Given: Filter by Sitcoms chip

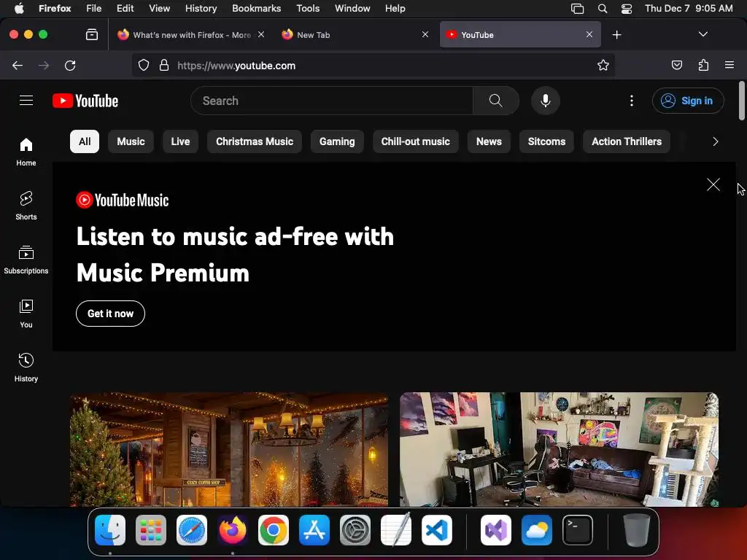Looking at the screenshot, I should pos(546,141).
